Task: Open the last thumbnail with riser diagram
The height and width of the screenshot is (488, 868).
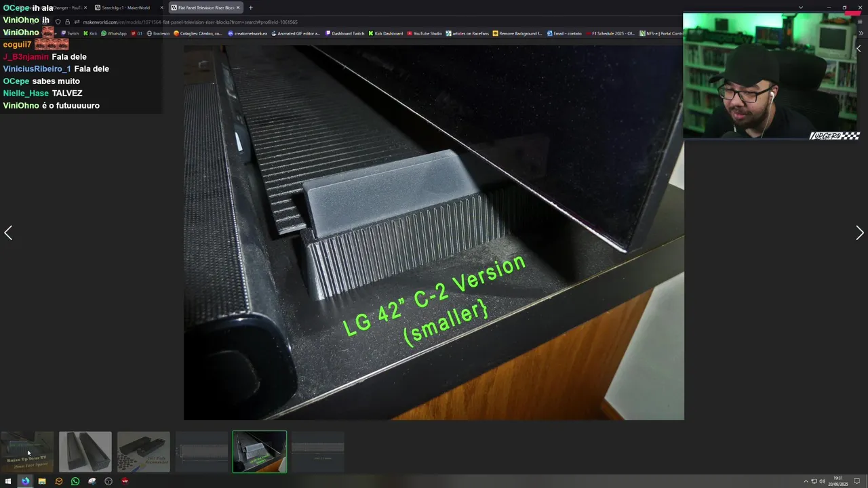Action: pos(318,451)
